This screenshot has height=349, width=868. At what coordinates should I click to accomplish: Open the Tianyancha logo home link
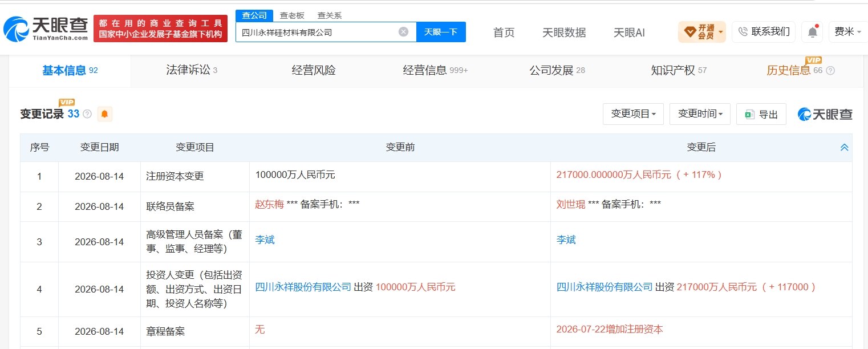pyautogui.click(x=46, y=28)
